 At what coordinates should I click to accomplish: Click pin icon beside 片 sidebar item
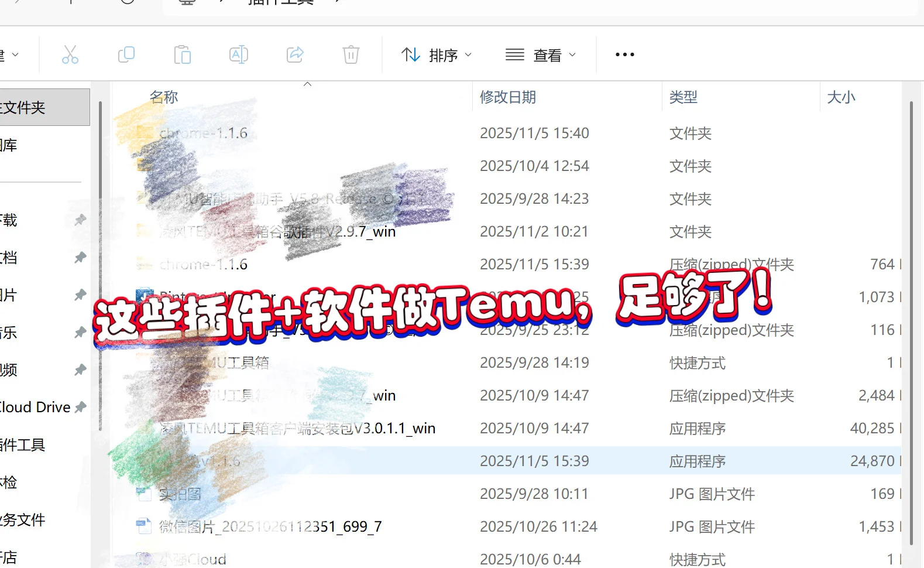click(x=81, y=295)
